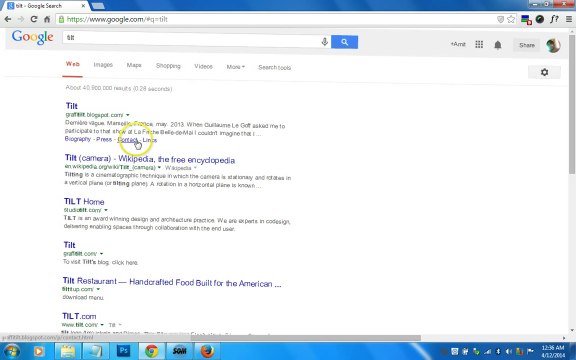576x360 pixels.
Task: Click the vertical page scrollbar thumb
Action: [x=572, y=105]
